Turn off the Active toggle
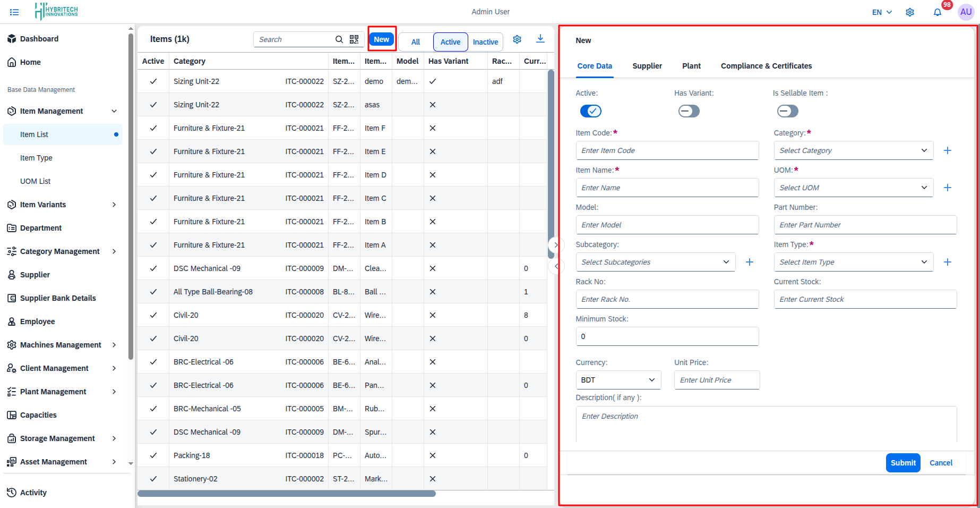The image size is (980, 508). coord(590,111)
